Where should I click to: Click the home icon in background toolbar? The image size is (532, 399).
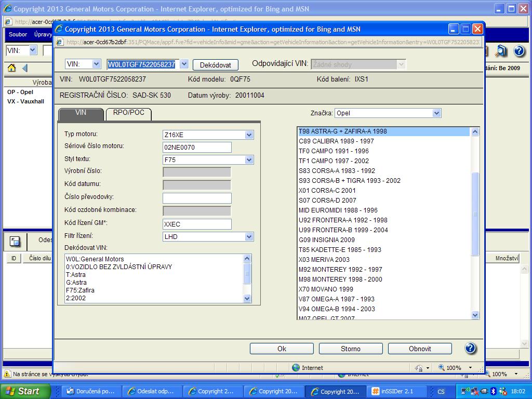(x=11, y=68)
